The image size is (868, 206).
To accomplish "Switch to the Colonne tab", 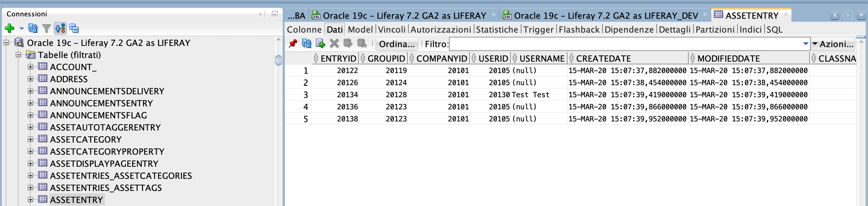I will coord(304,29).
